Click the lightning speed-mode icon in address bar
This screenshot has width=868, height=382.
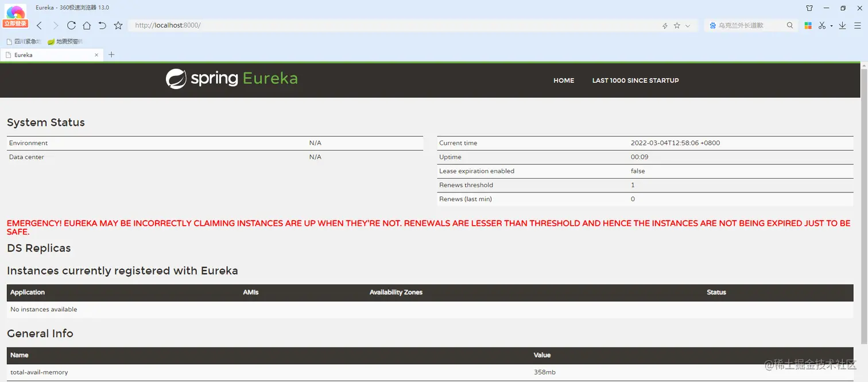click(665, 26)
